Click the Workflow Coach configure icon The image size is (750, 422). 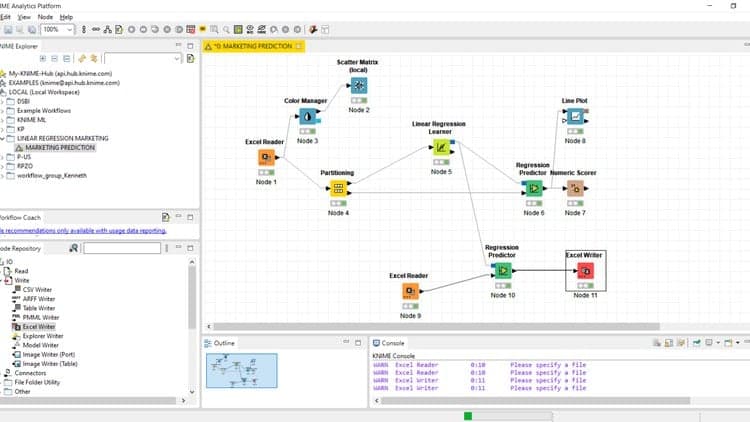(x=165, y=217)
